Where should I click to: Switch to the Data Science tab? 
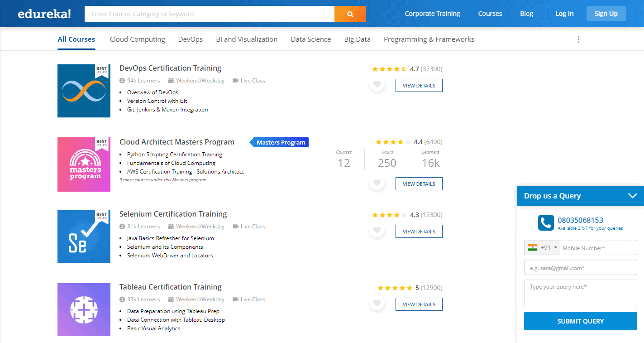[310, 39]
